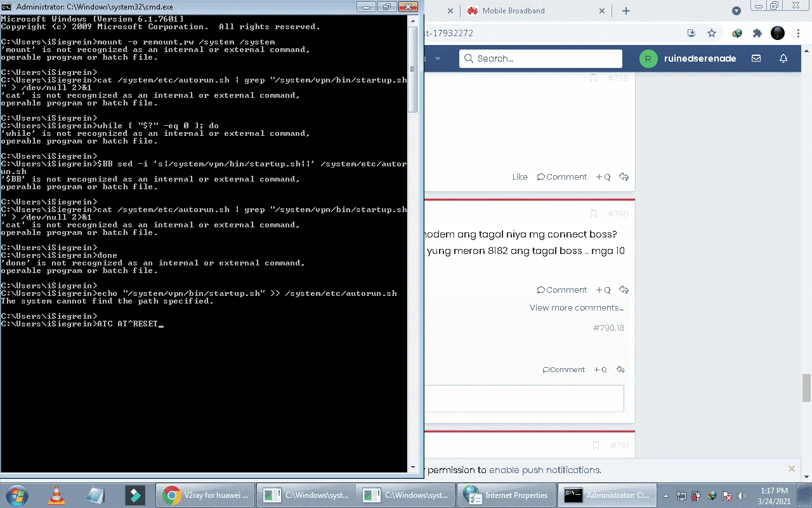Screen dimensions: 812x508
Task: Switch to Internet Properties taskbar button
Action: [506, 495]
